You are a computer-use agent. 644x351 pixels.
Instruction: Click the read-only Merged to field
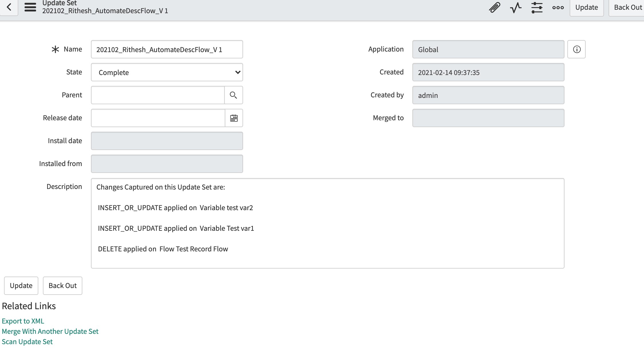(x=488, y=118)
